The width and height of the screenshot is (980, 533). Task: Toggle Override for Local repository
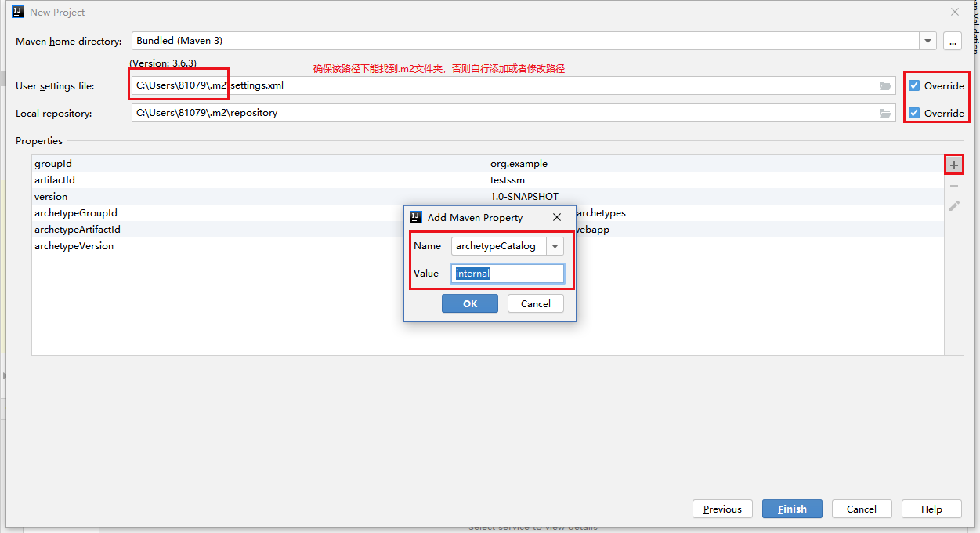(914, 113)
